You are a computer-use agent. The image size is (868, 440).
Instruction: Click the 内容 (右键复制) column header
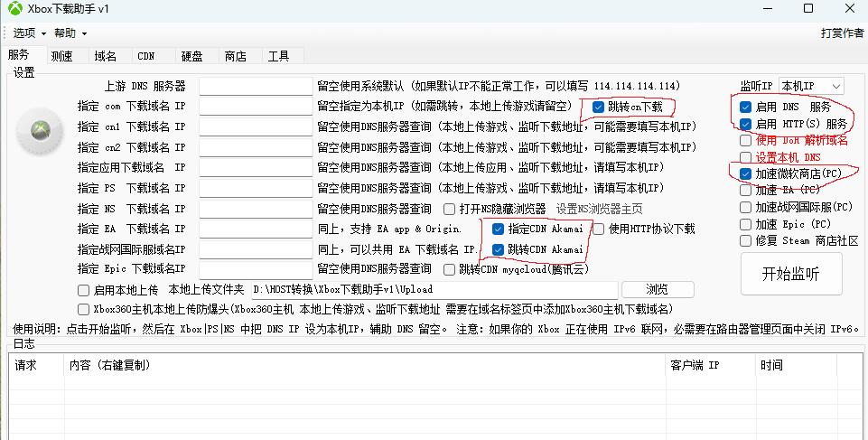tap(365, 365)
